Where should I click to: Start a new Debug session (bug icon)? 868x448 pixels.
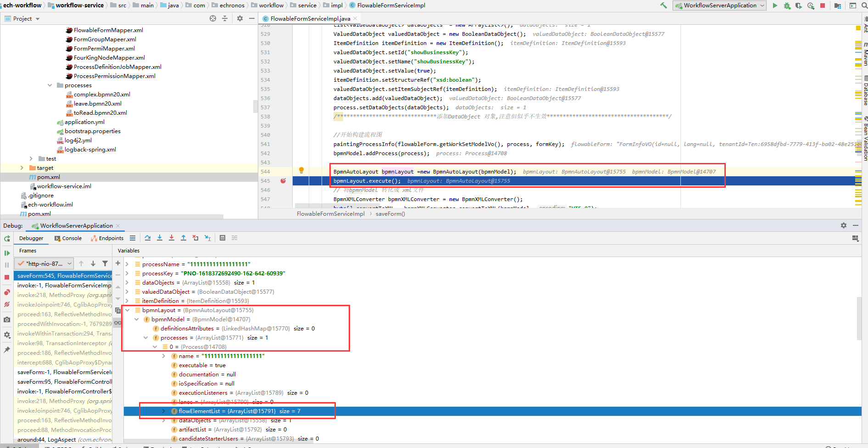pyautogui.click(x=787, y=5)
